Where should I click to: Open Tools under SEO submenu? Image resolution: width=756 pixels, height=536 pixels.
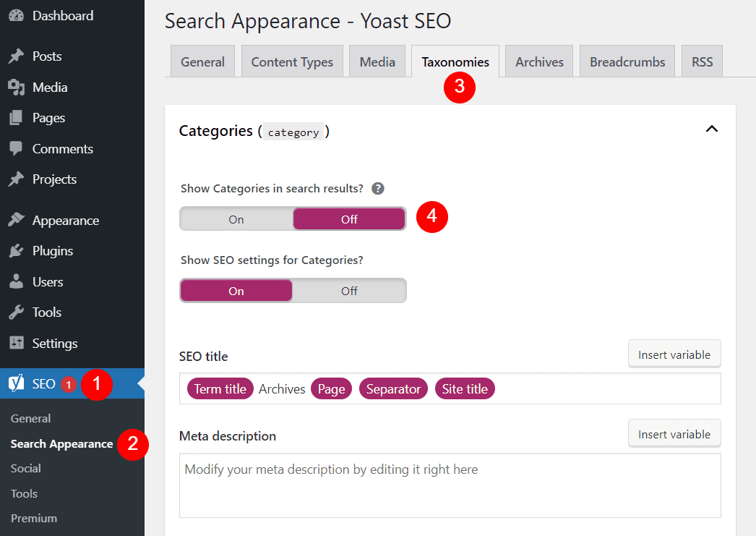click(24, 493)
